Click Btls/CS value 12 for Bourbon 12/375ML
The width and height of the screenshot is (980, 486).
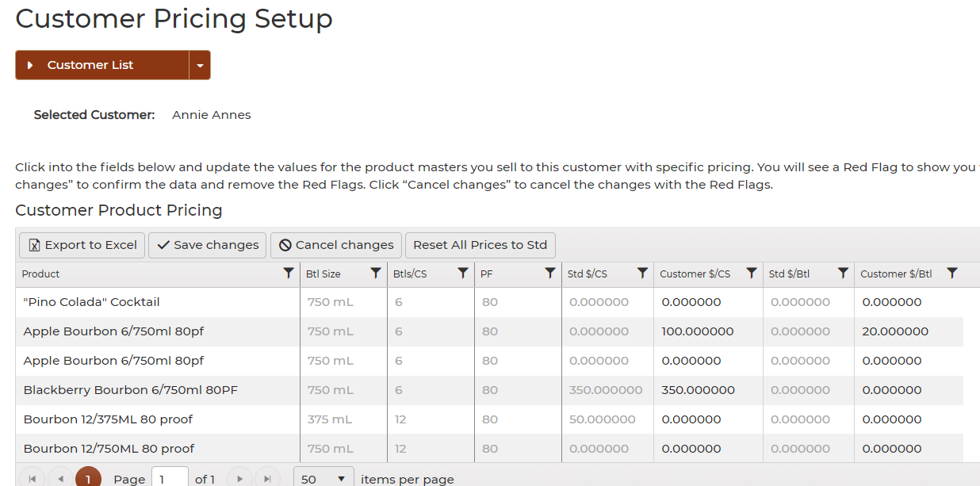click(x=431, y=419)
